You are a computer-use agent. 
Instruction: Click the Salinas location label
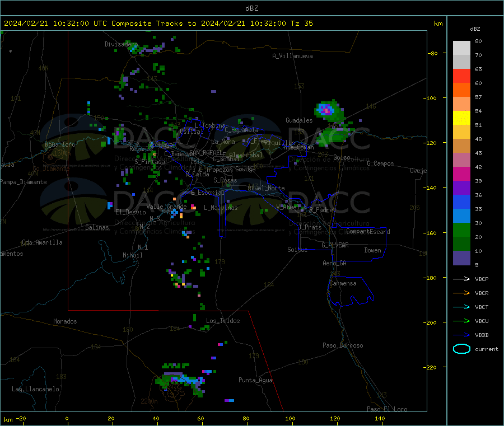coord(97,227)
